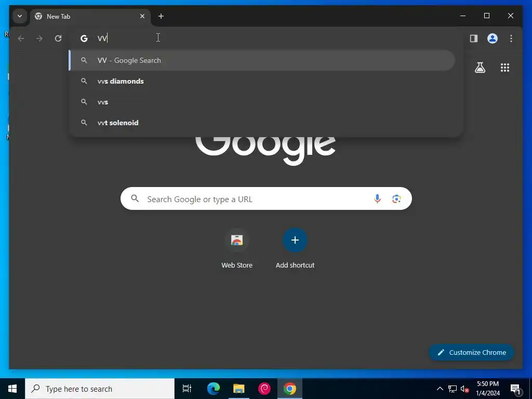Click the taskbar 'Type here to search' box

[x=100, y=389]
